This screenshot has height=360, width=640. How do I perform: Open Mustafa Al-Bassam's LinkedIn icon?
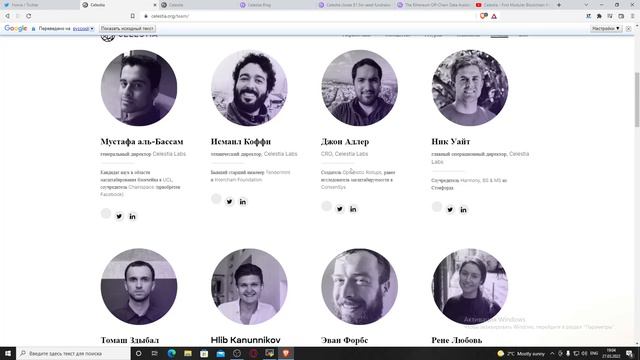pos(132,216)
